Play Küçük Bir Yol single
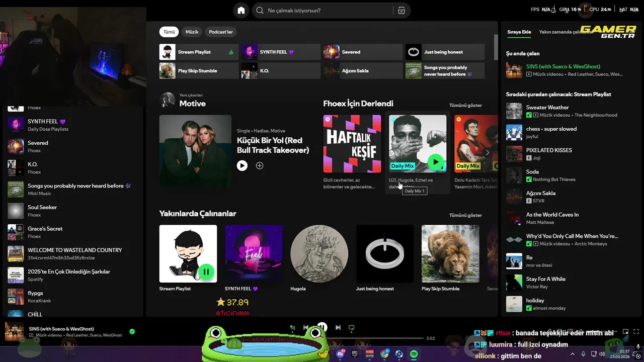The height and width of the screenshot is (362, 644). pyautogui.click(x=242, y=165)
